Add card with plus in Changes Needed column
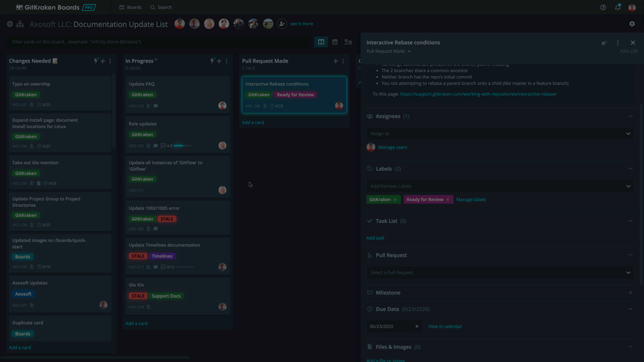The height and width of the screenshot is (362, 644). 102,61
